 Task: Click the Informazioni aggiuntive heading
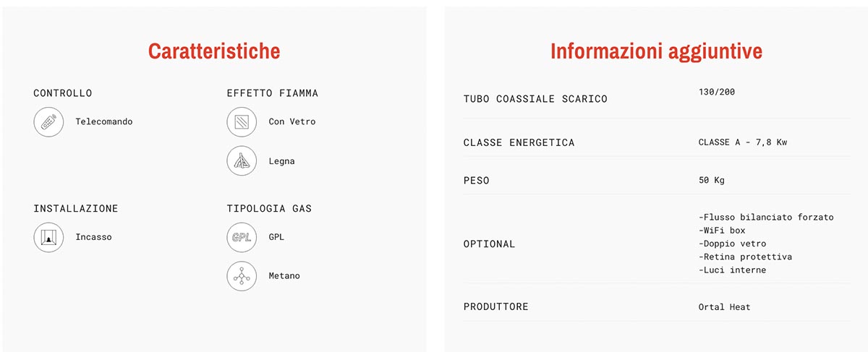(x=656, y=51)
